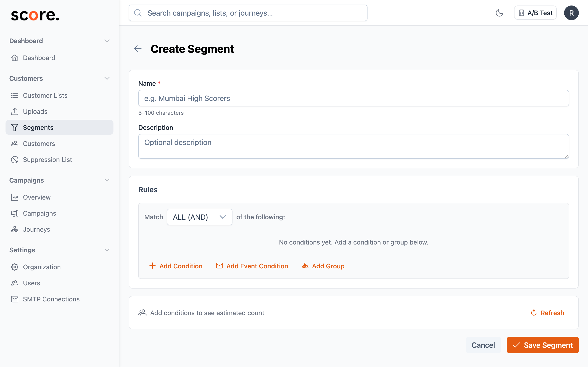Navigate to the Dashboard menu item

39,58
